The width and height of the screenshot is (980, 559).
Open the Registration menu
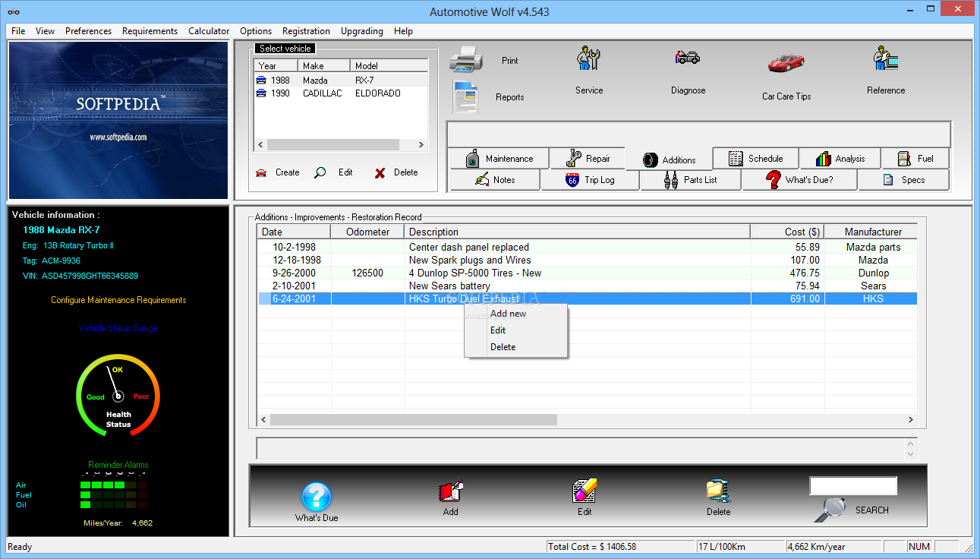(306, 31)
